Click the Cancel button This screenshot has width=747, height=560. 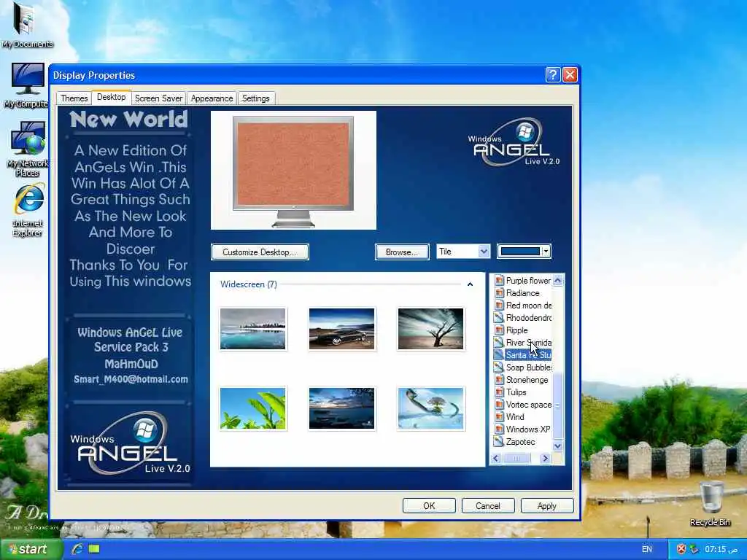click(x=488, y=506)
